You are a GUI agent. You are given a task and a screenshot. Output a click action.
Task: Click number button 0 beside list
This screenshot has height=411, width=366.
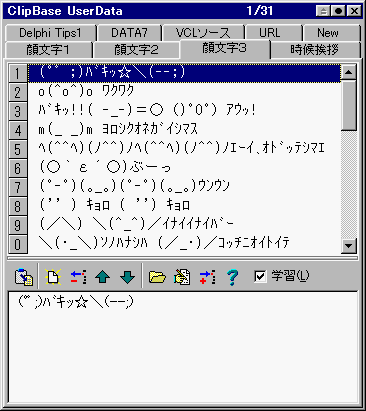click(18, 244)
